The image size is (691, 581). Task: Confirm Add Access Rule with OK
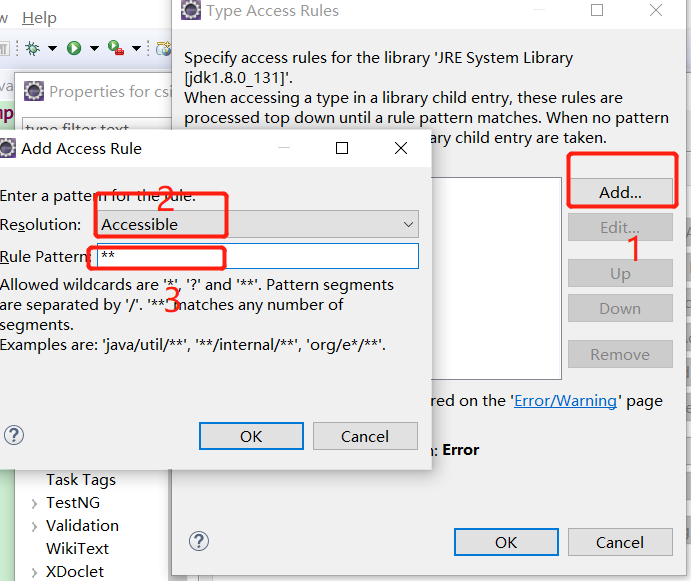click(x=251, y=436)
